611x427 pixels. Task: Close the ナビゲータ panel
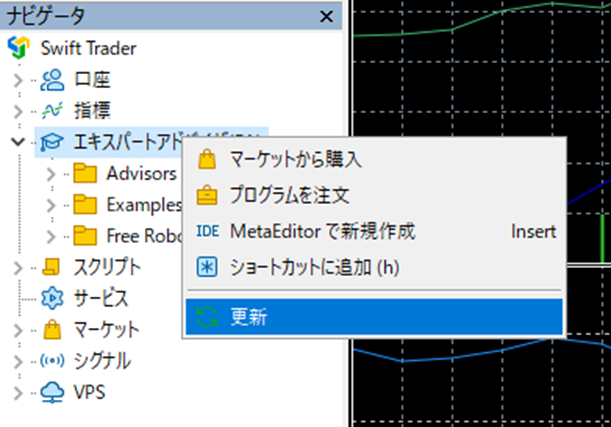coord(325,15)
